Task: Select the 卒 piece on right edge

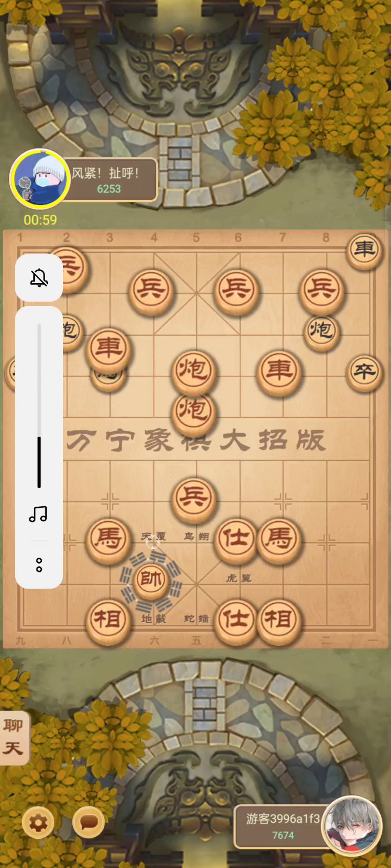Action: click(364, 372)
